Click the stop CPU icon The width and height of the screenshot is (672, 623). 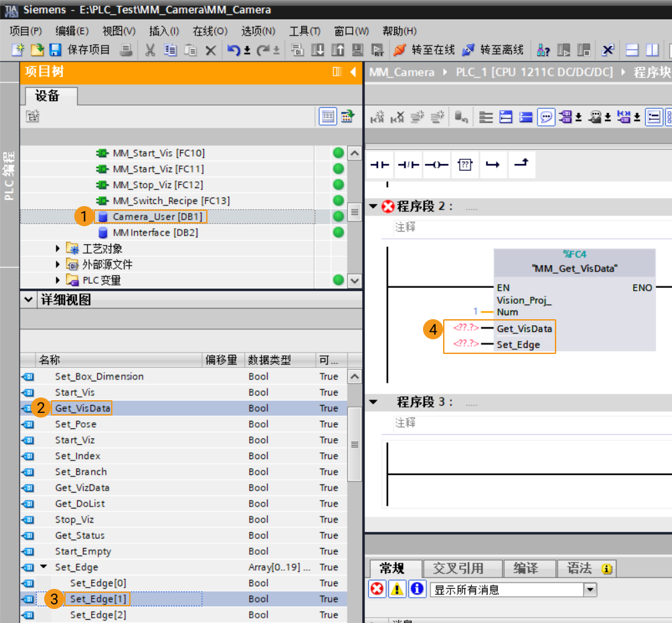(584, 50)
